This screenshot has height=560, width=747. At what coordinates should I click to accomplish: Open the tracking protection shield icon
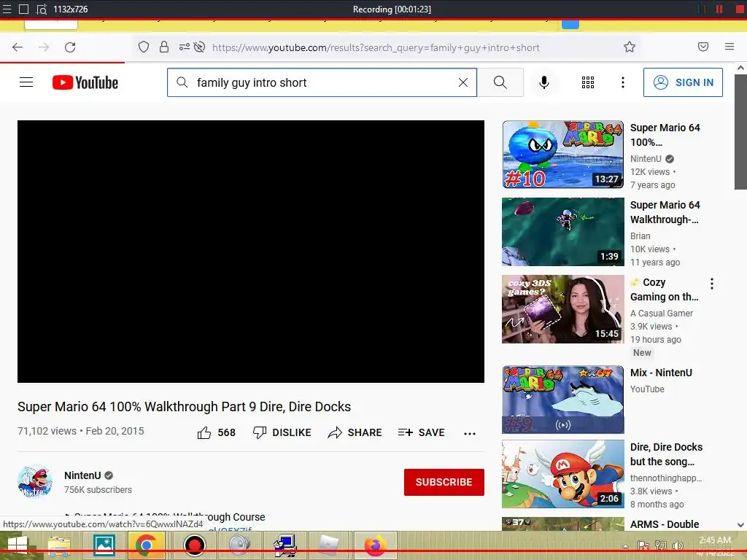click(144, 47)
